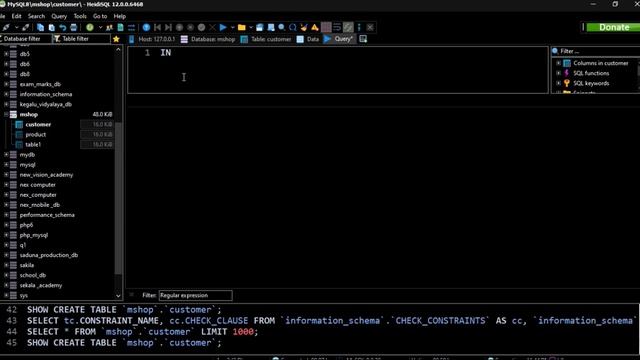The image size is (640, 360).
Task: Open the Tools menu
Action: point(80,16)
